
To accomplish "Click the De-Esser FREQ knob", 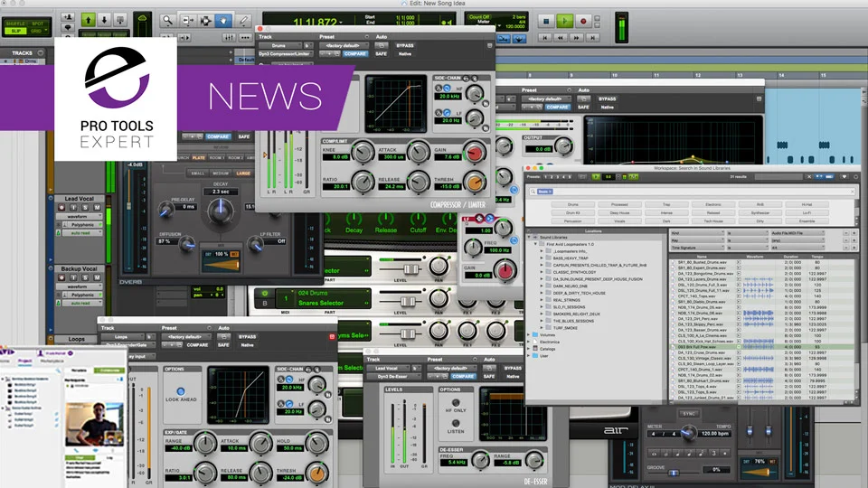I will 480,460.
